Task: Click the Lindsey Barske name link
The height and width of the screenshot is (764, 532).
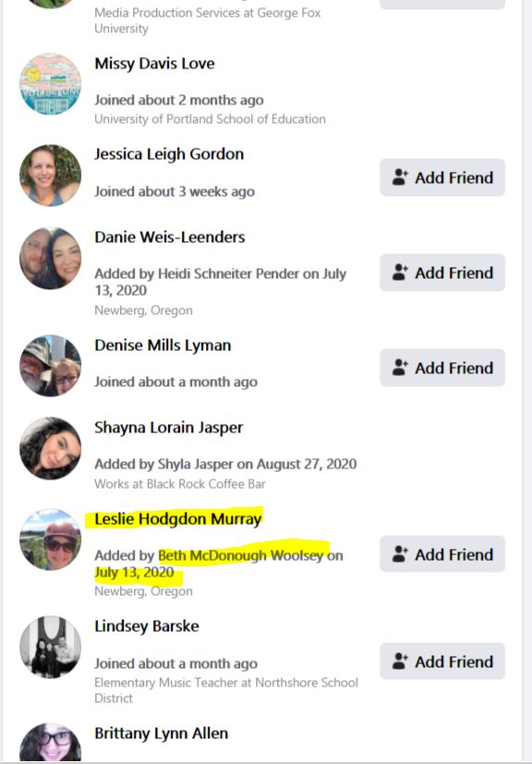Action: 147,625
